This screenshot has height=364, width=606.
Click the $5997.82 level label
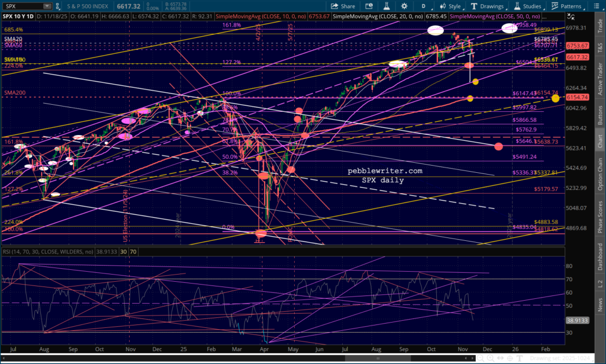tap(524, 107)
